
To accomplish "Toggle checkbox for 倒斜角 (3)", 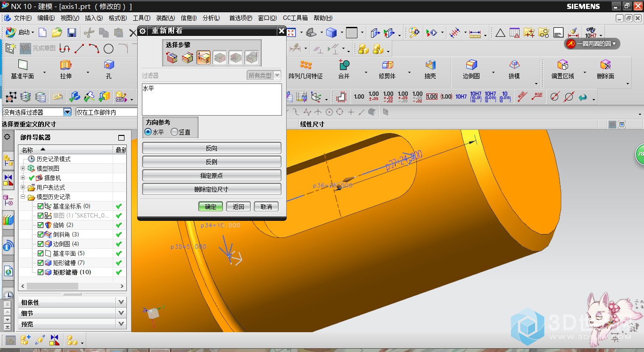I will [x=40, y=235].
